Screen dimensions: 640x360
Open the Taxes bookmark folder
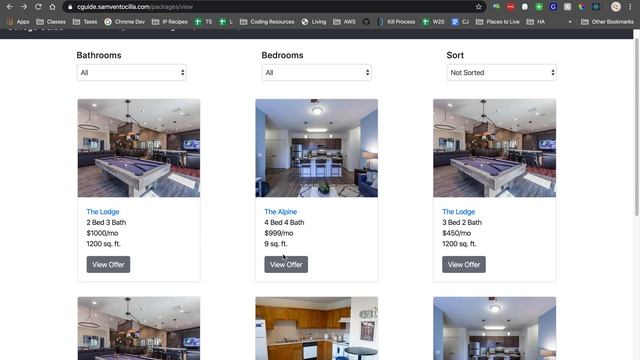pyautogui.click(x=85, y=22)
